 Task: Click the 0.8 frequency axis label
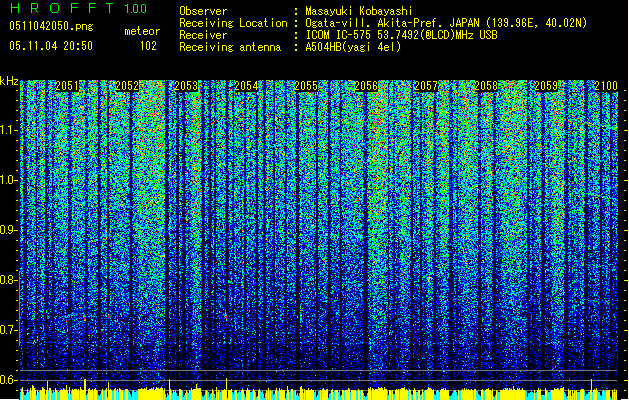pyautogui.click(x=9, y=280)
